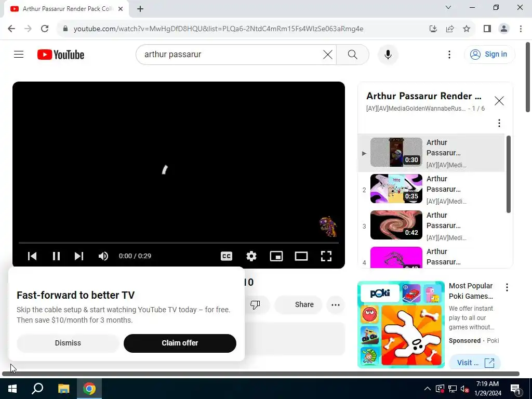Click the Claim offer button
Viewport: 532px width, 399px height.
pyautogui.click(x=180, y=343)
